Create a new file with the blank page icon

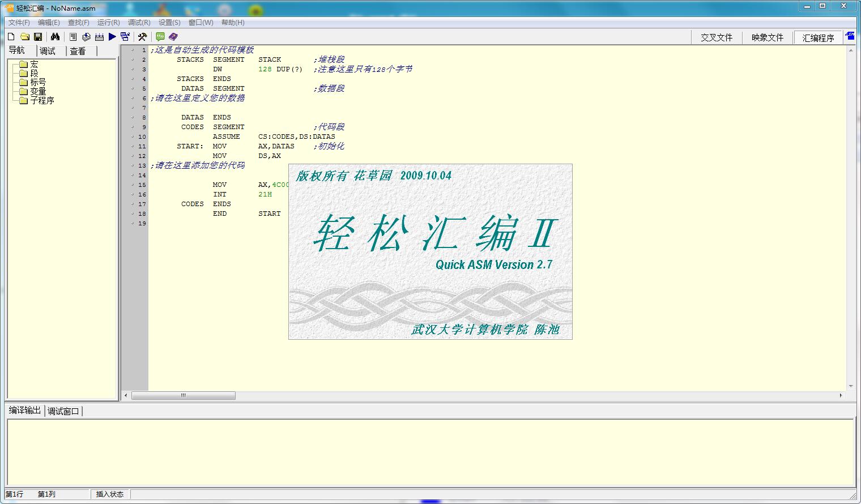pyautogui.click(x=11, y=37)
